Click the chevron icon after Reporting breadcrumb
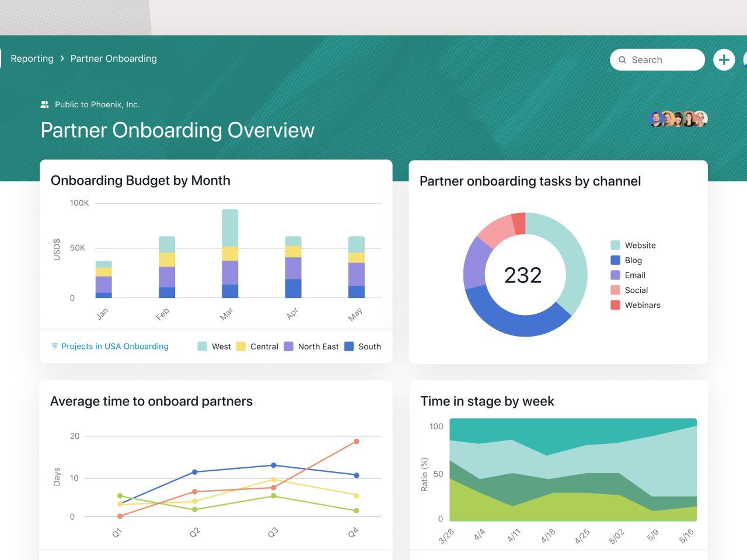The height and width of the screenshot is (560, 747). pos(61,58)
